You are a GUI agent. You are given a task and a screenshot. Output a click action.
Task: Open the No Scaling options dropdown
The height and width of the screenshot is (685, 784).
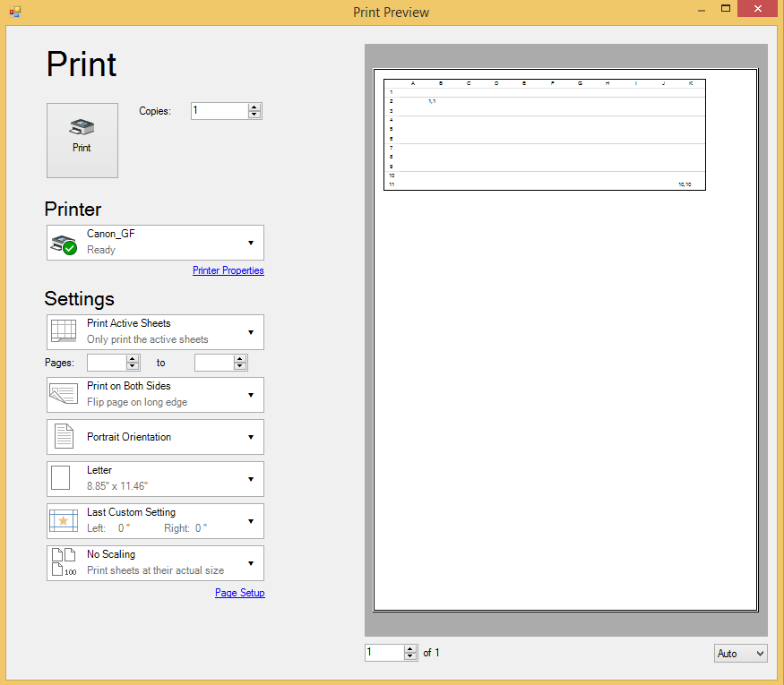252,562
